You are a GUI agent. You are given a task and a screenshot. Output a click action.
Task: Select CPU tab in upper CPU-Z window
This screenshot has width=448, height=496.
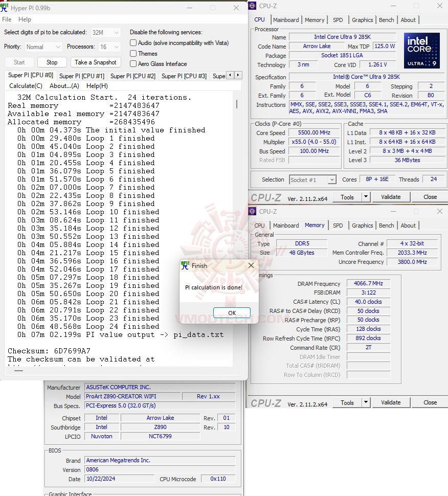point(259,19)
